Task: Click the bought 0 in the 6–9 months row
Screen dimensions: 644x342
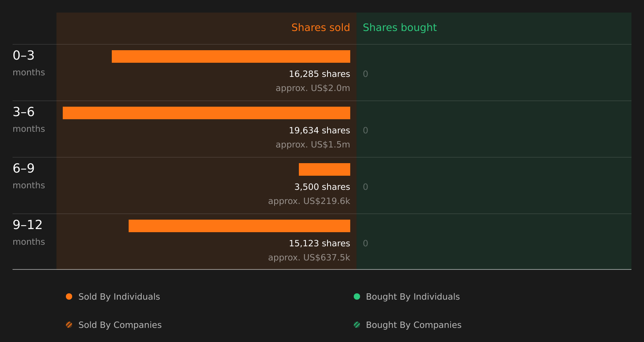Action: click(x=366, y=187)
